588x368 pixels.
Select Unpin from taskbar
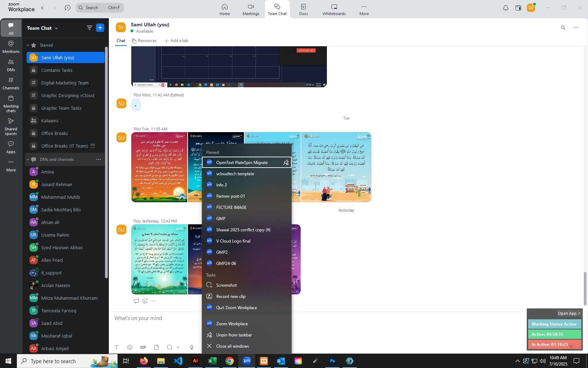[247, 335]
